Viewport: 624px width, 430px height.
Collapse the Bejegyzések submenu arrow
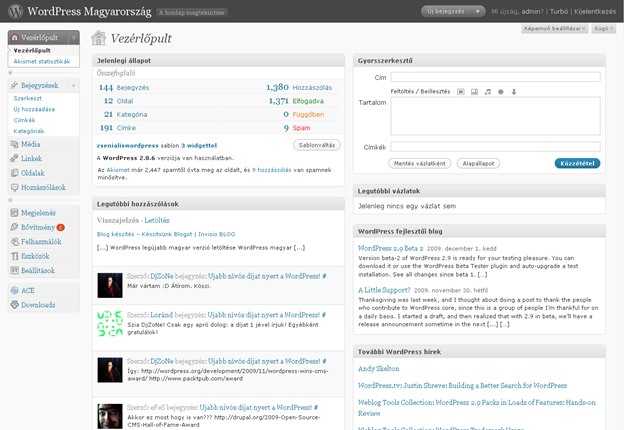[x=74, y=86]
